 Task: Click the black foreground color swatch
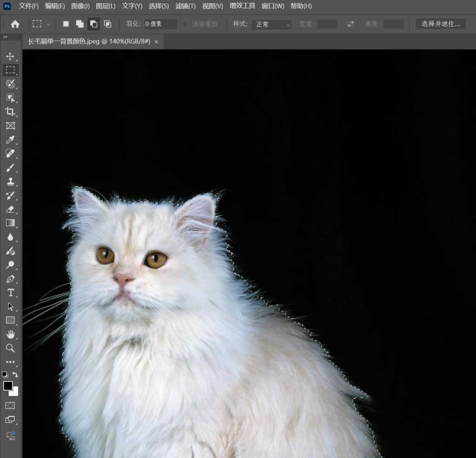pos(8,386)
